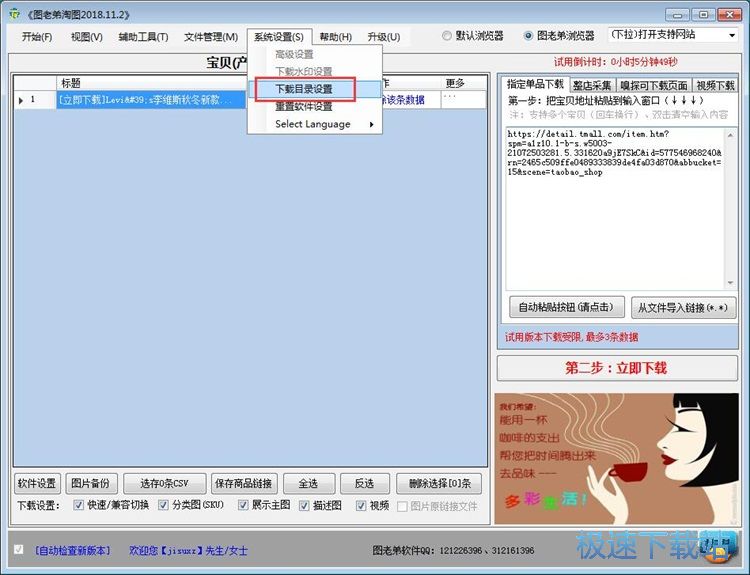Click into the product URL text box
This screenshot has width=750, height=575.
(x=615, y=209)
